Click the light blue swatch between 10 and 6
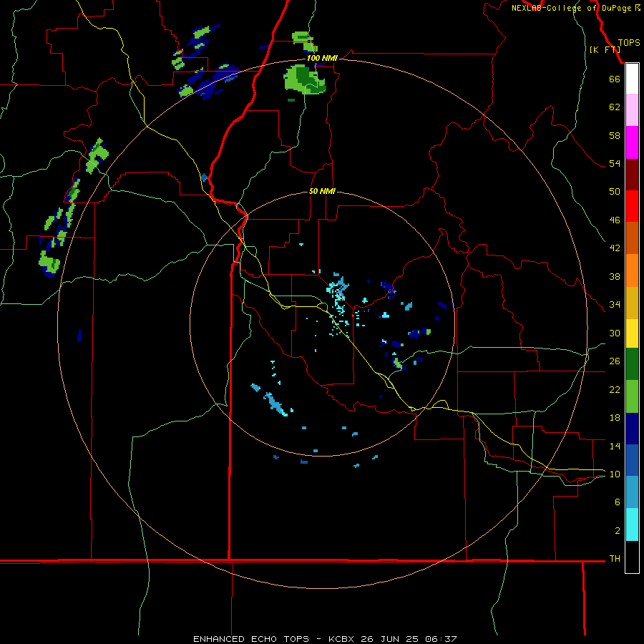The height and width of the screenshot is (644, 644). (632, 492)
